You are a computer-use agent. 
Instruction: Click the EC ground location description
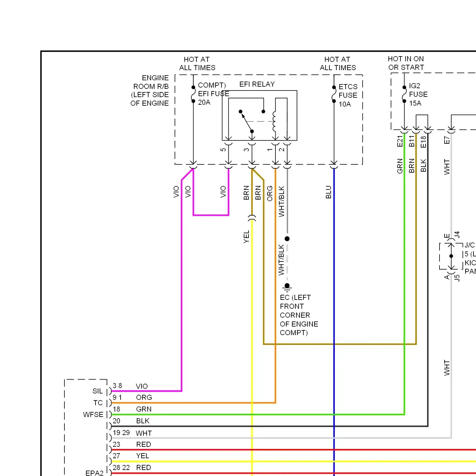[x=299, y=315]
